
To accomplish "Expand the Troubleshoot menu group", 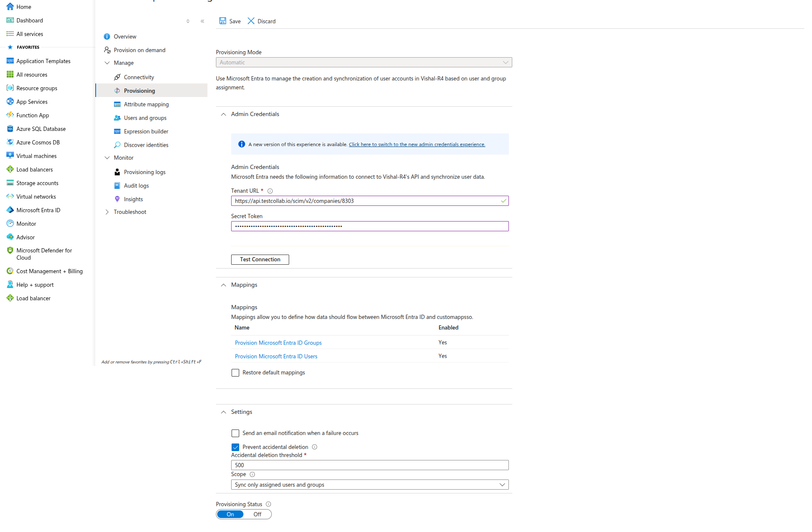I will [x=107, y=212].
